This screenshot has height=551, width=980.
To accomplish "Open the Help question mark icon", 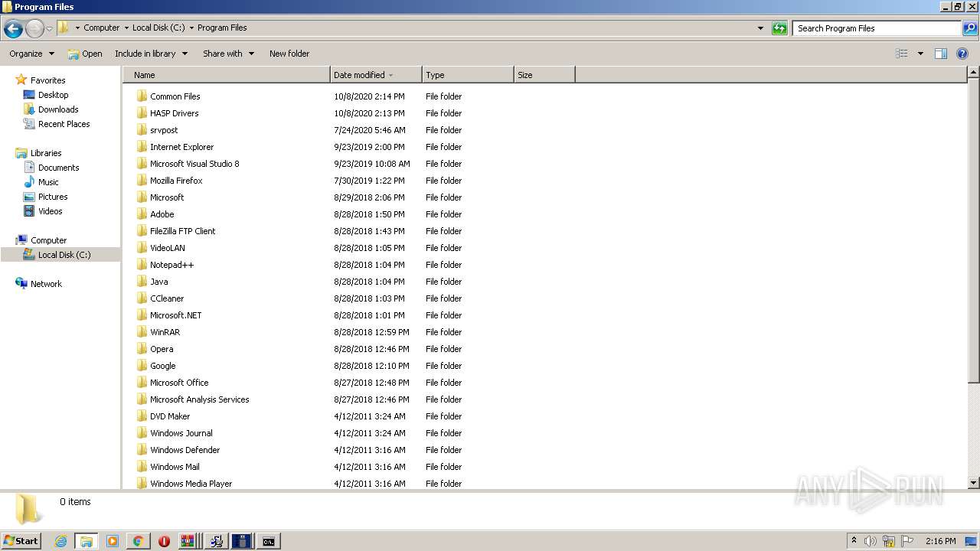I will pyautogui.click(x=962, y=54).
